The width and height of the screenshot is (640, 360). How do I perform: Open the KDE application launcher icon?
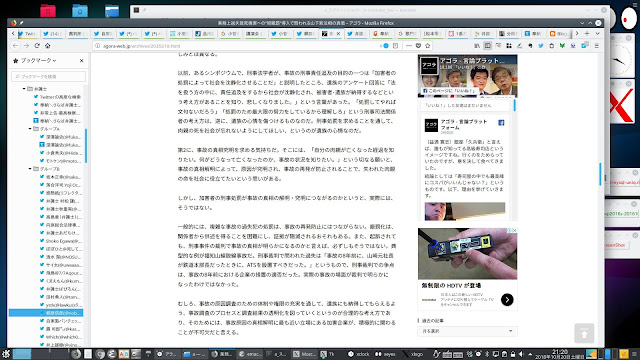[6, 354]
